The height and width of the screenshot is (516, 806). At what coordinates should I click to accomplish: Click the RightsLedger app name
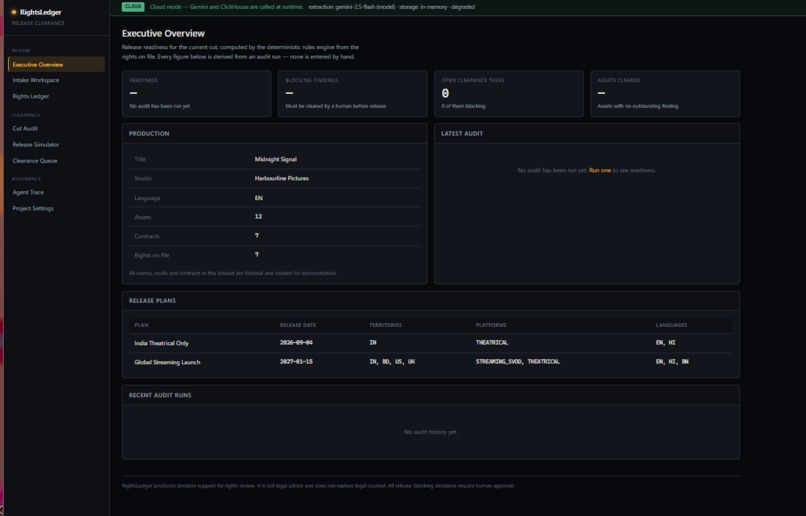coord(41,12)
